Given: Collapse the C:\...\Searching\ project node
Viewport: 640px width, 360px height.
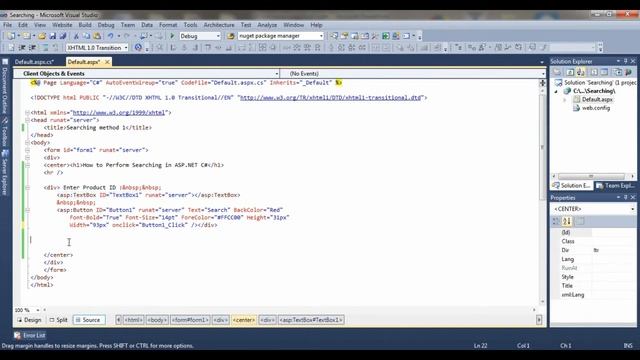Looking at the screenshot, I should coord(556,91).
